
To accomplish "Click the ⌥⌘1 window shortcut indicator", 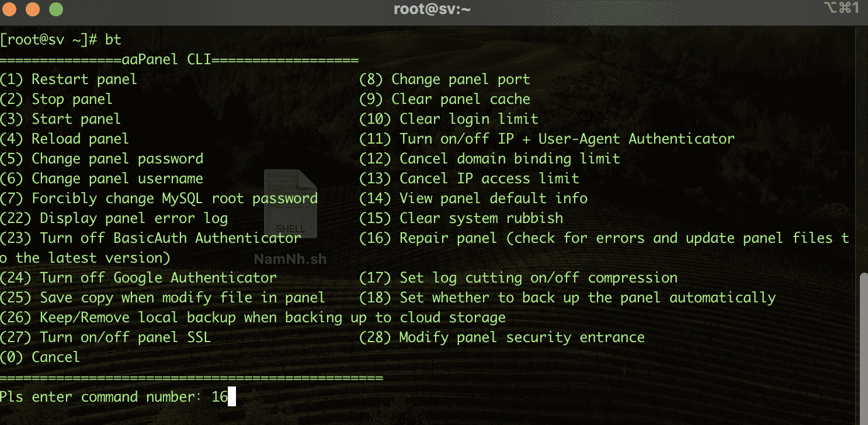I will click(841, 8).
